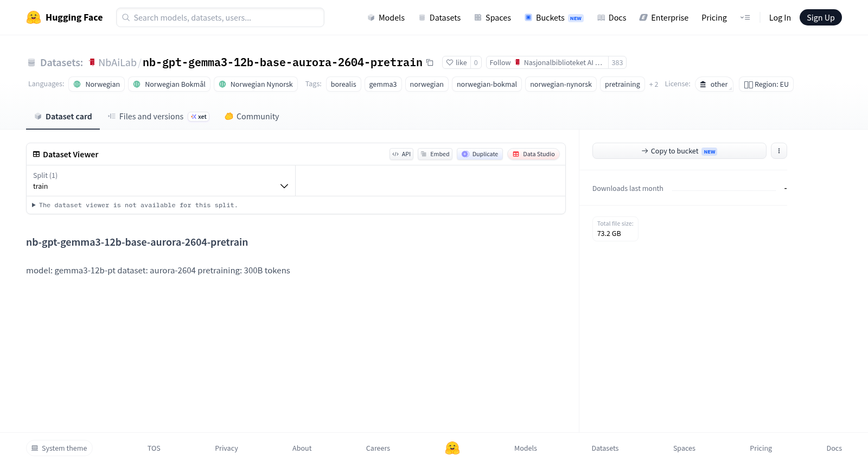Open Data Studio
The image size is (868, 467).
(533, 154)
